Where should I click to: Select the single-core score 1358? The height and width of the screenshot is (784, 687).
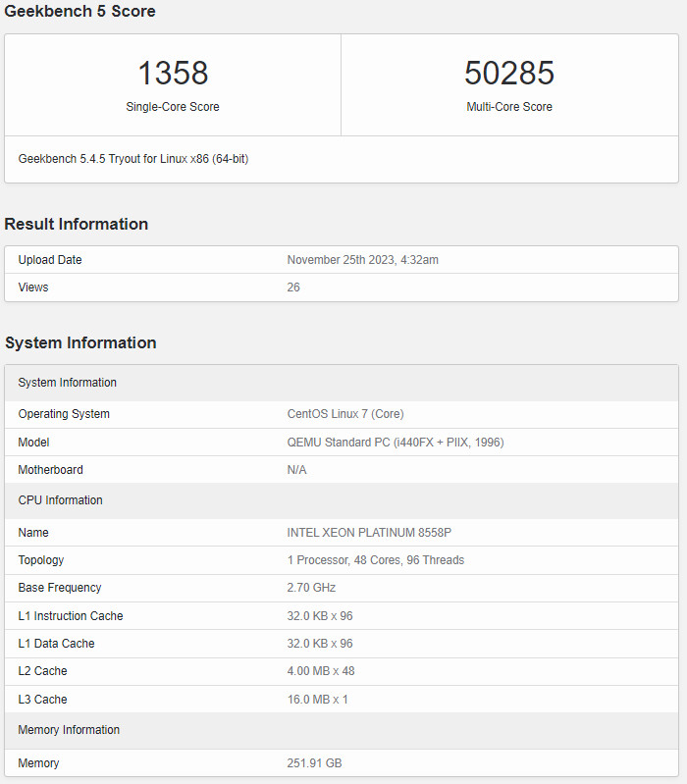(x=173, y=73)
